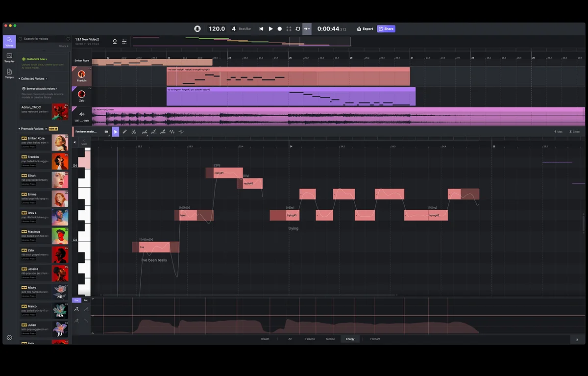
Task: Select the Maximus premade voice
Action: (44, 236)
